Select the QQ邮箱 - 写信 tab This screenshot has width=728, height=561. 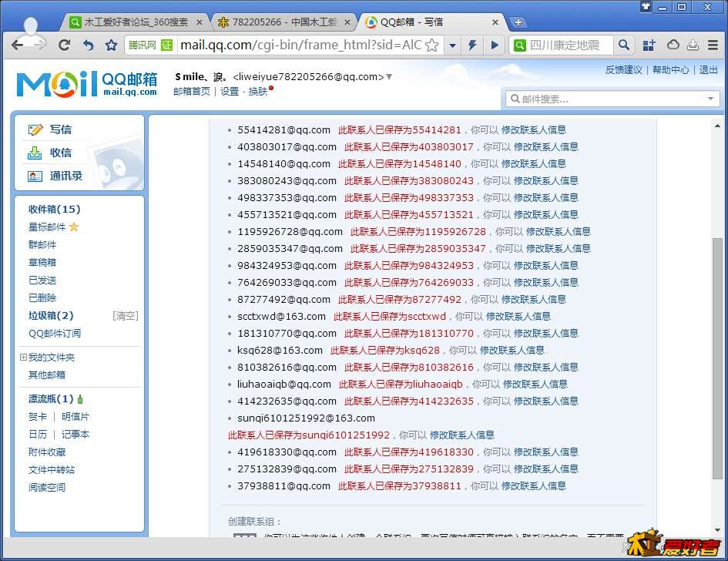411,22
